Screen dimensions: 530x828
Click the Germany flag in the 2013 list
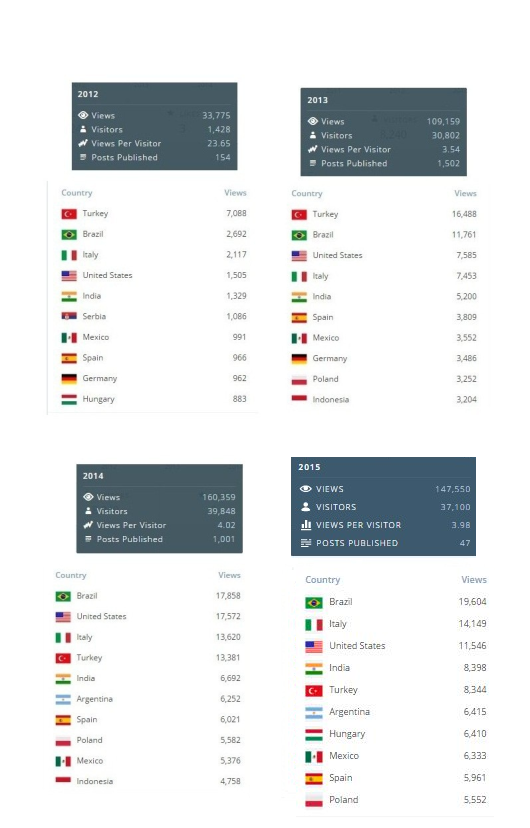299,359
